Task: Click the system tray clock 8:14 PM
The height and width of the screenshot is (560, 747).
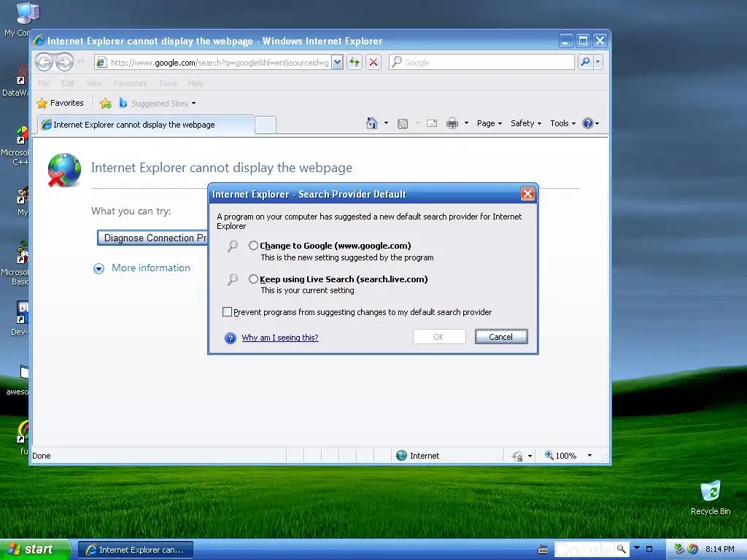Action: [x=719, y=550]
